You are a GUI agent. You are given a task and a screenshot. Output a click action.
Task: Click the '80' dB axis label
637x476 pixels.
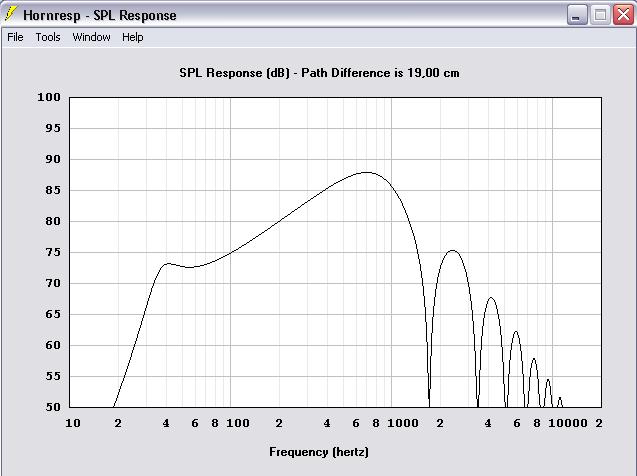click(53, 221)
